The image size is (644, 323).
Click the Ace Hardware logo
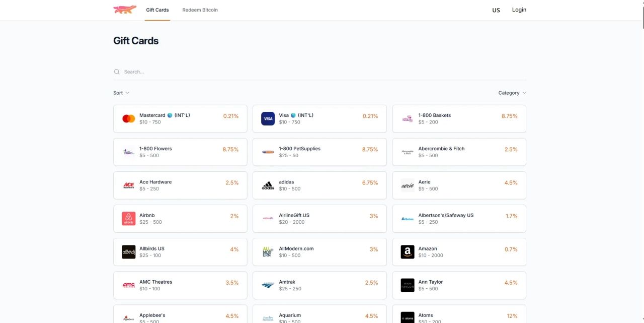point(128,185)
